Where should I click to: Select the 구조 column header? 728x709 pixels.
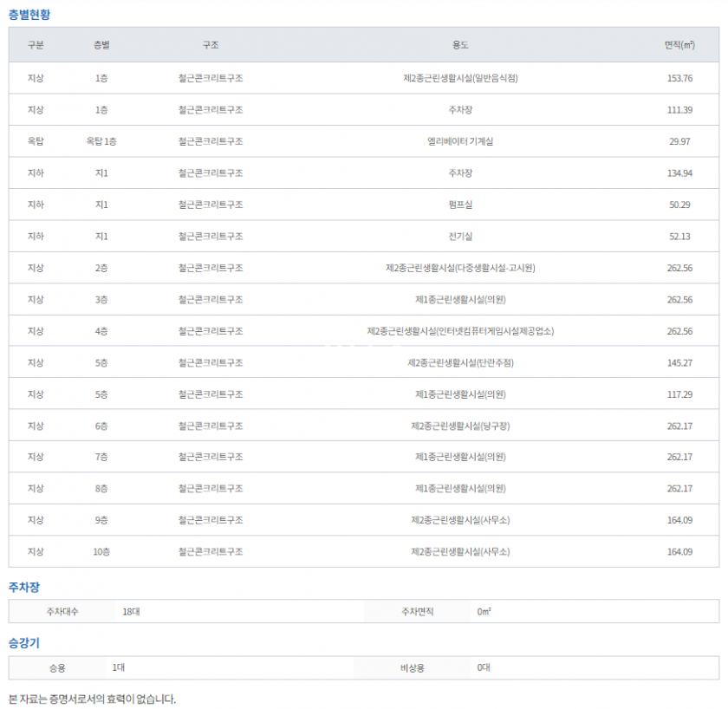(210, 45)
